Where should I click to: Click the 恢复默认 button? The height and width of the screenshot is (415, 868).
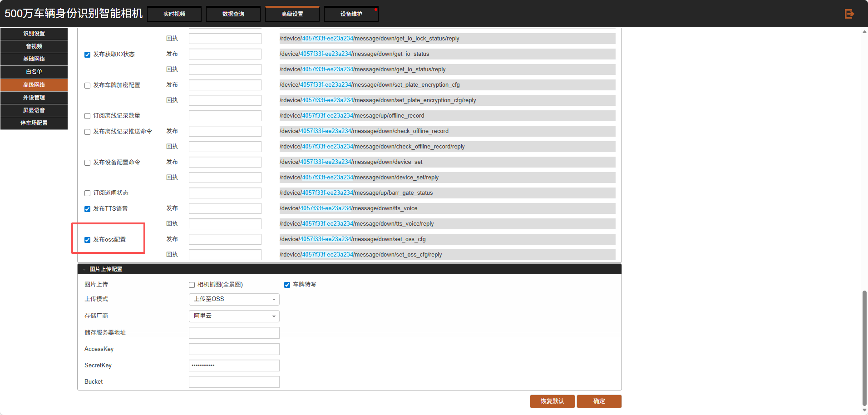coord(552,401)
